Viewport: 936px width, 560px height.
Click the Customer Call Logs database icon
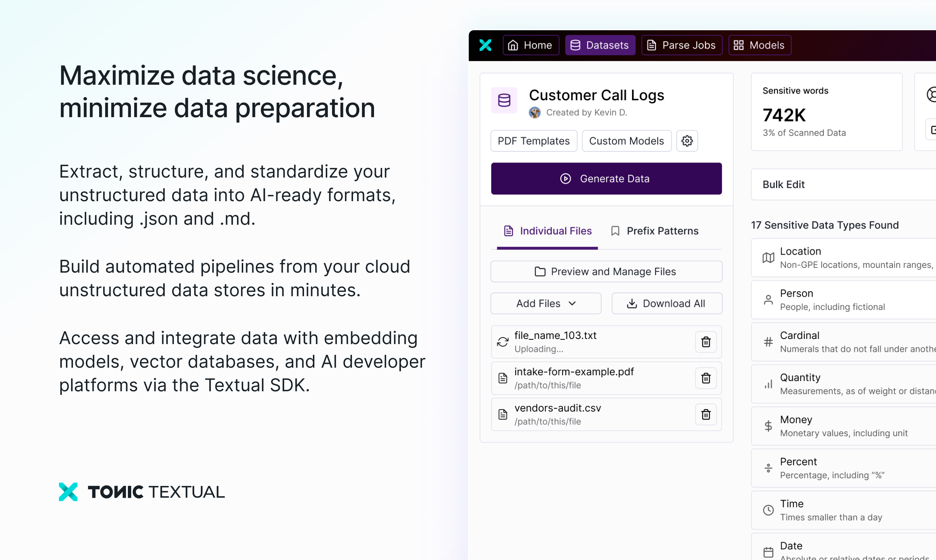click(504, 100)
